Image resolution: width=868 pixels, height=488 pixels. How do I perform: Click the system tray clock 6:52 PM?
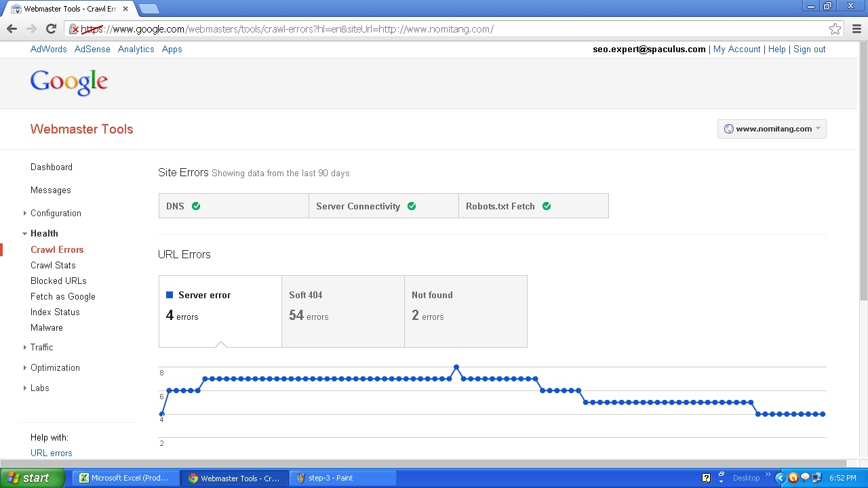(x=843, y=478)
